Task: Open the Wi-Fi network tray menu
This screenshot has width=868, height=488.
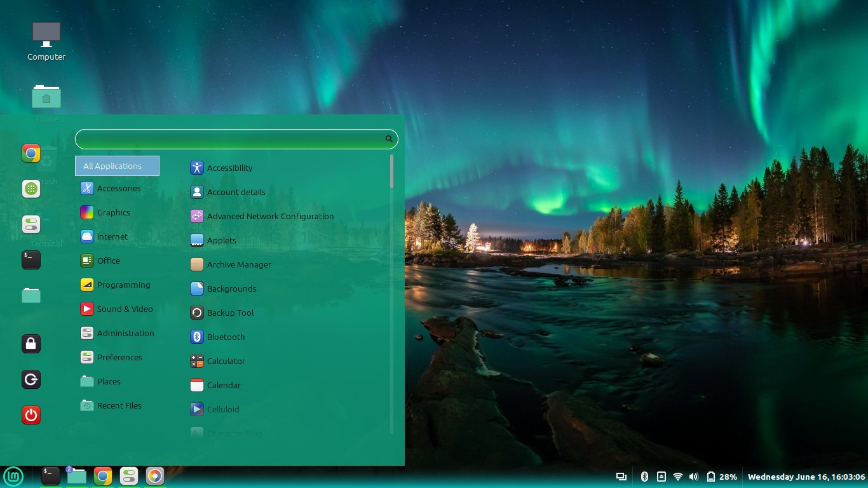Action: 678,477
